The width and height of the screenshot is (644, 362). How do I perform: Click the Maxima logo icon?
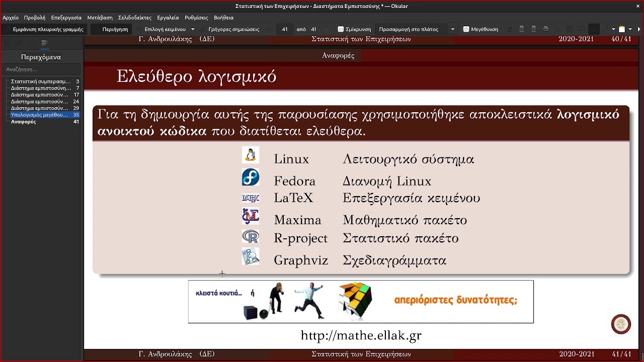pos(251,216)
